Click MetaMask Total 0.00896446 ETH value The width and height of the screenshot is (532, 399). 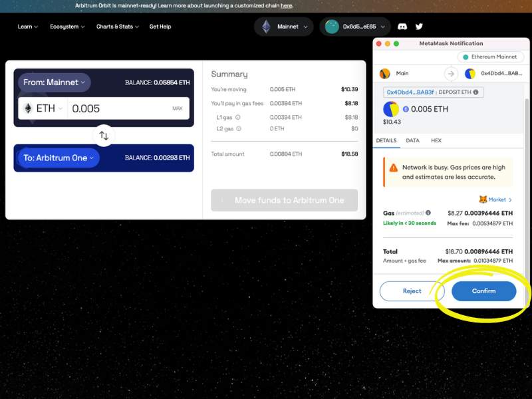point(489,251)
